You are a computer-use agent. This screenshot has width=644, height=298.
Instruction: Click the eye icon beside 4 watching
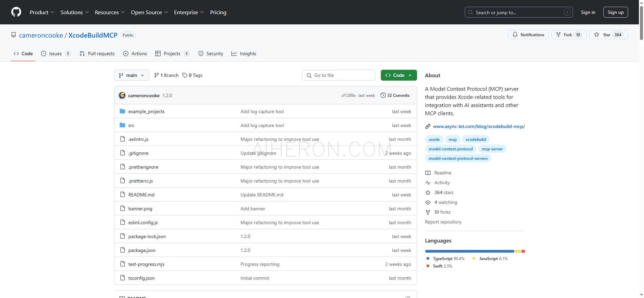coord(428,202)
